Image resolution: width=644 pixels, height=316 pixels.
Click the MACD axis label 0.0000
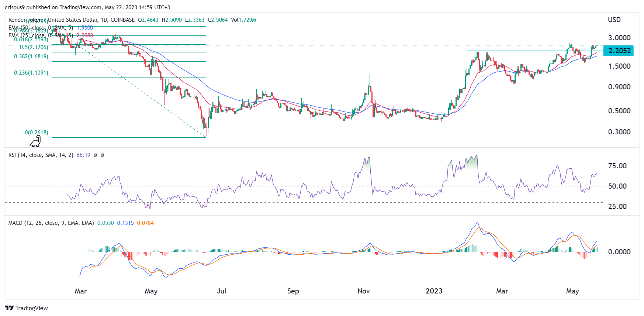click(619, 252)
